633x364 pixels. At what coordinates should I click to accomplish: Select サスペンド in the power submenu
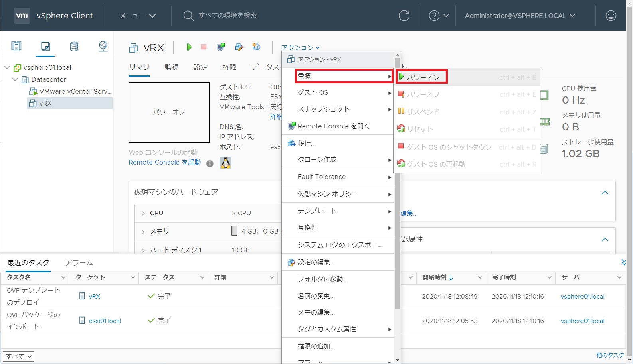pyautogui.click(x=467, y=112)
